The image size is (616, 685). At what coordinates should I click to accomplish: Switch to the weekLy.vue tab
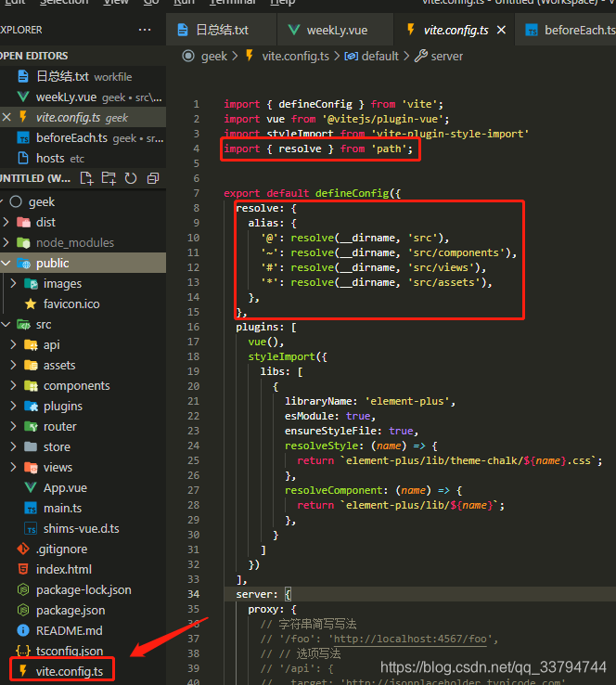[335, 30]
